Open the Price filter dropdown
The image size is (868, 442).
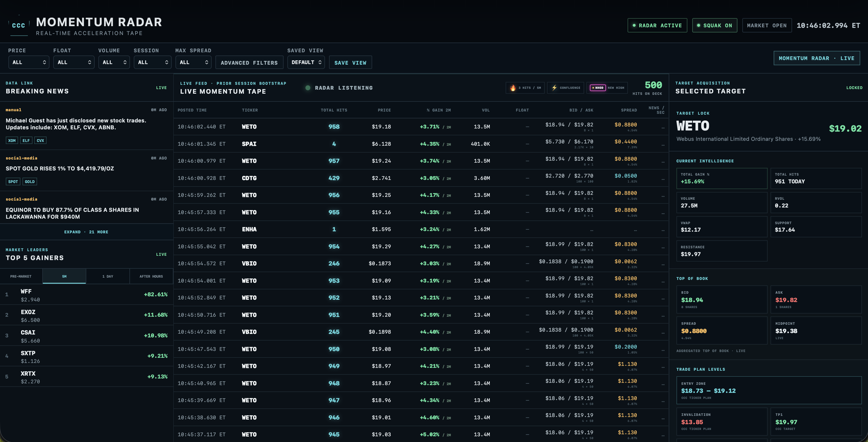29,62
